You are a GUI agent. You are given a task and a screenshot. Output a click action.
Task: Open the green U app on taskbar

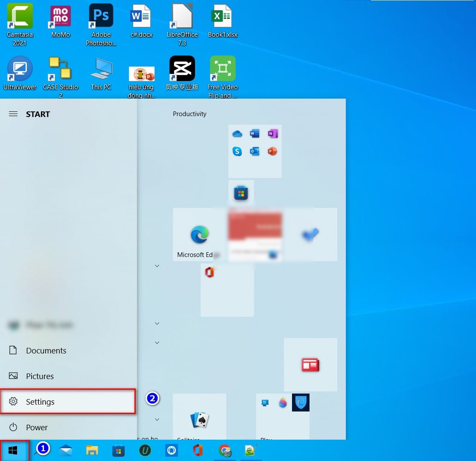coord(145,450)
